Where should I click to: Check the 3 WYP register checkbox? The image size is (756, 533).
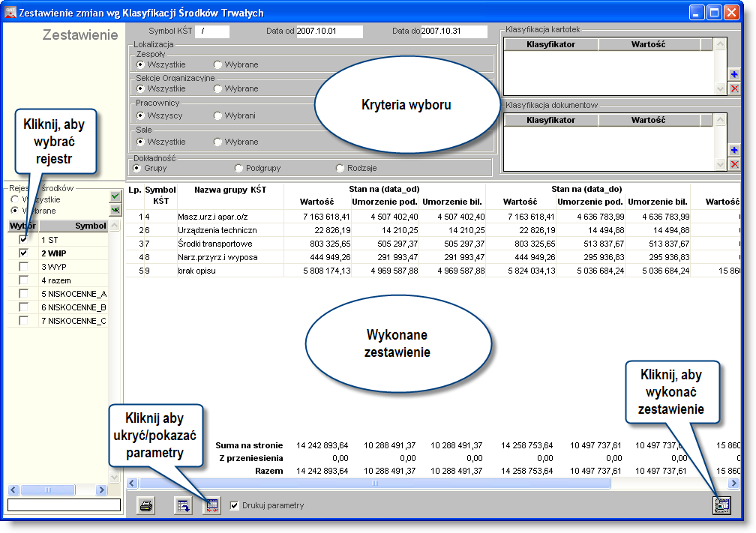click(23, 267)
